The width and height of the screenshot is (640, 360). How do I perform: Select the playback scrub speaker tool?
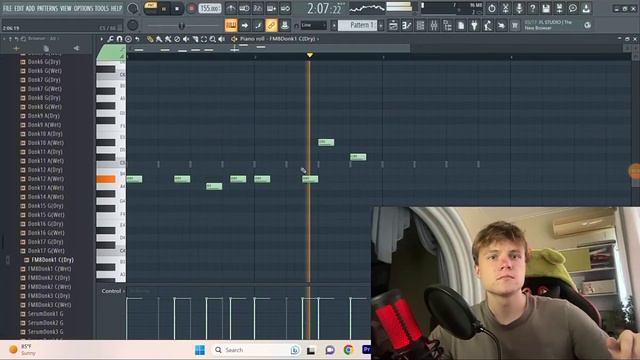tap(222, 39)
